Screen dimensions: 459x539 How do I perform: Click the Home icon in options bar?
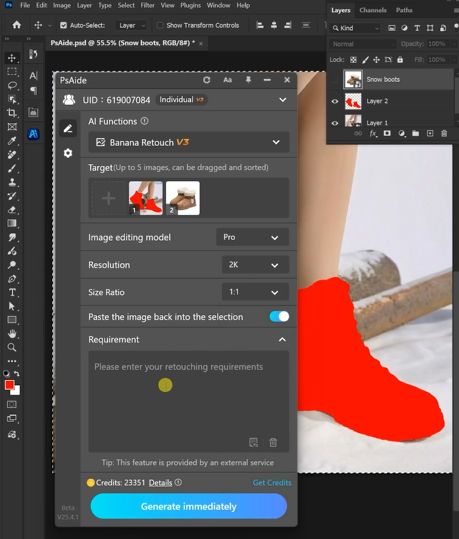tap(17, 25)
